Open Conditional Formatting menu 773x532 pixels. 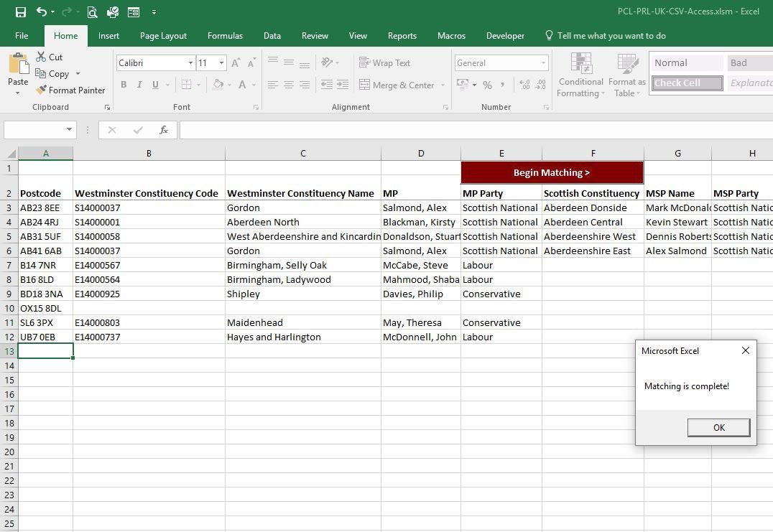[x=580, y=75]
